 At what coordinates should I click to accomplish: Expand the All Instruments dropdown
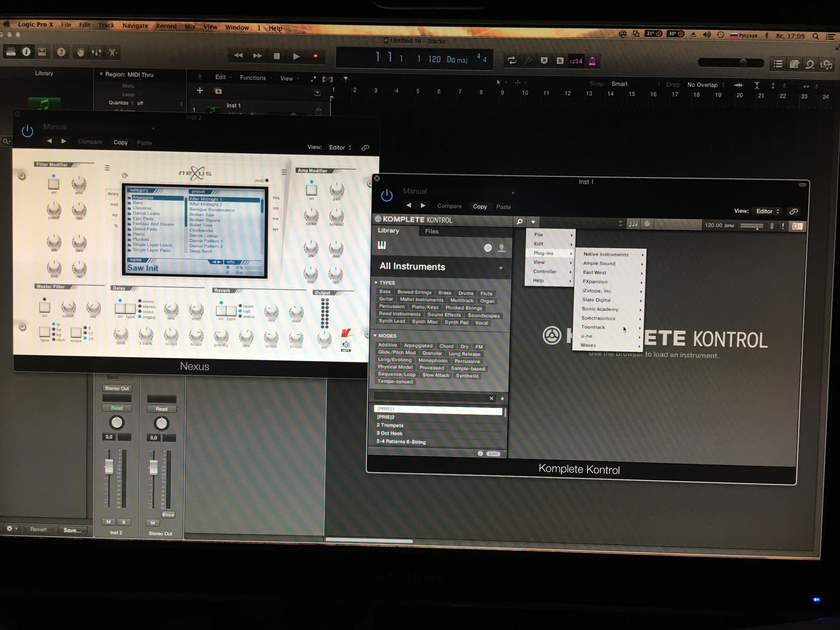coord(501,268)
